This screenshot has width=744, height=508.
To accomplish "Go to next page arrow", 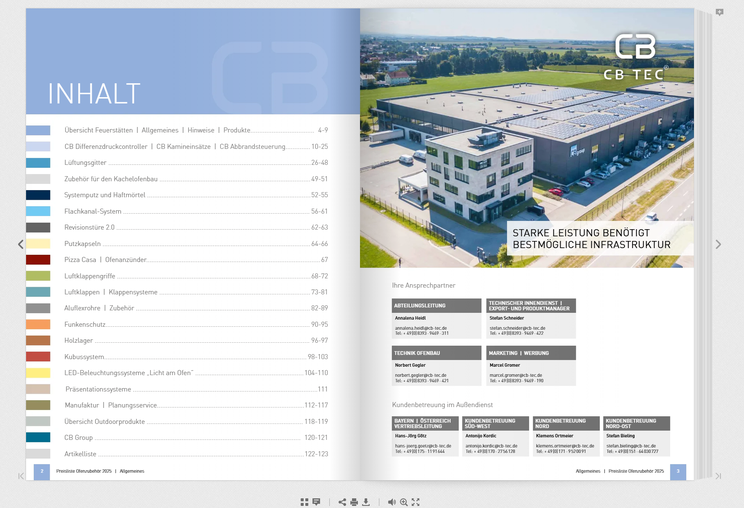I will [718, 244].
